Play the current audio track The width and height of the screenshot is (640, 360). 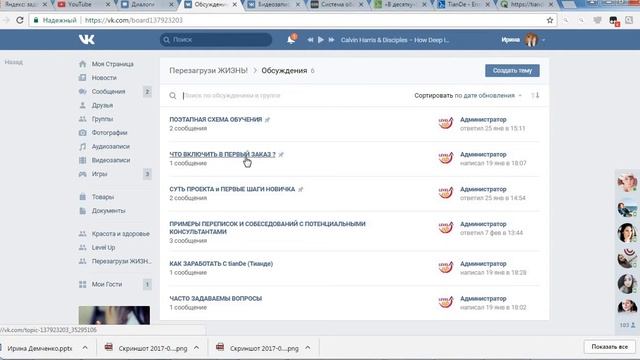321,40
